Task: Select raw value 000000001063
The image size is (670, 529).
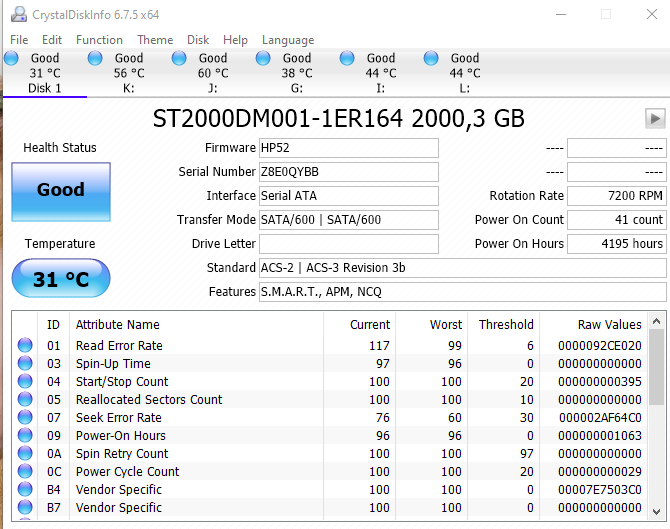Action: (x=599, y=435)
